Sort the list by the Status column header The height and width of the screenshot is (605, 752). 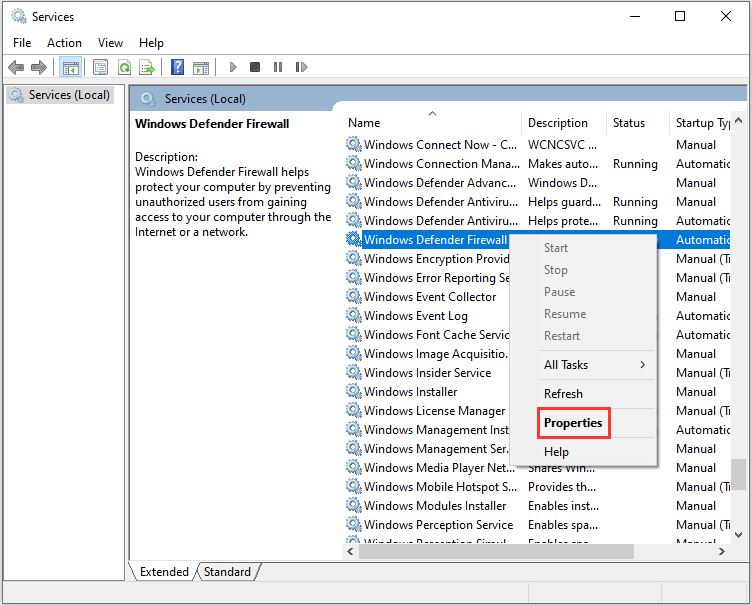(x=629, y=123)
